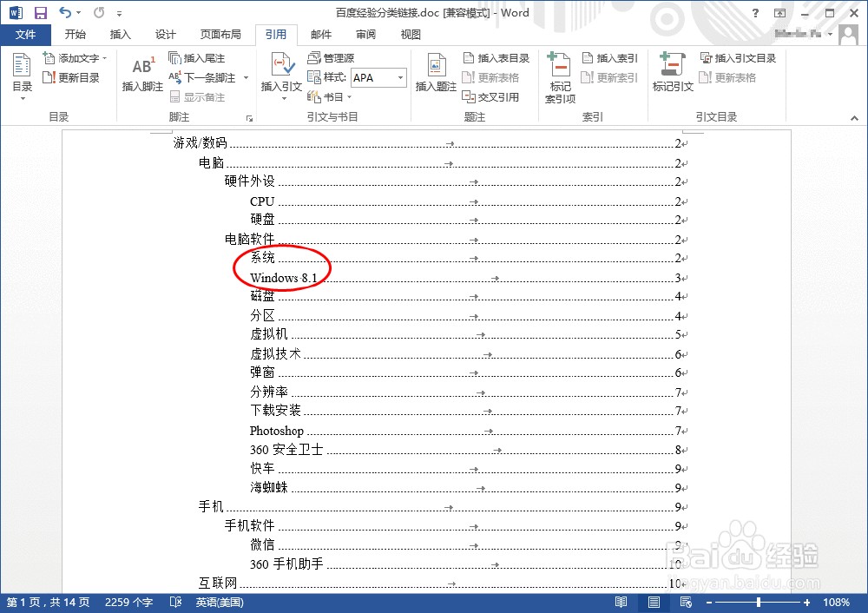
Task: Click Mark Entry (标记索引项) icon
Action: click(559, 64)
